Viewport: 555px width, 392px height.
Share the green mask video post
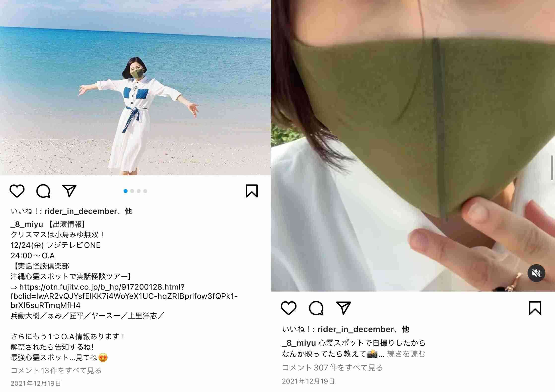343,308
